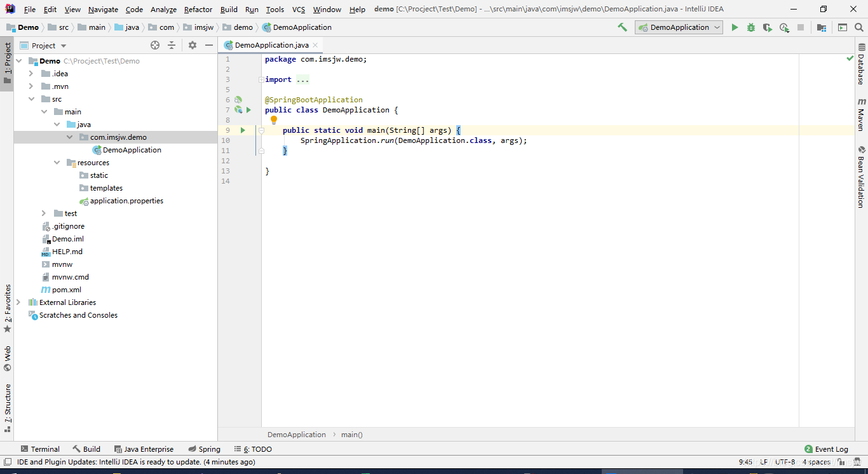Click the LF line separator indicator
This screenshot has height=474, width=868.
pyautogui.click(x=763, y=462)
